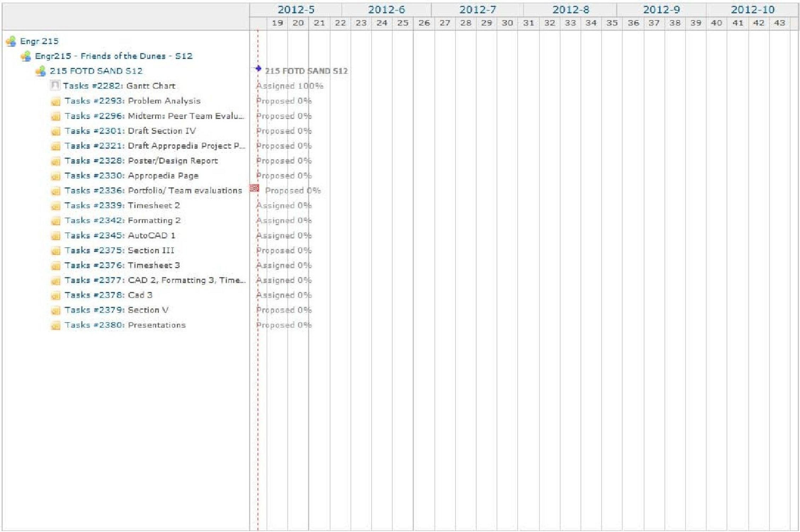Click the blue milestone diamond for 215 FOTD SAND S12
Screen dimensions: 800x532
point(259,68)
